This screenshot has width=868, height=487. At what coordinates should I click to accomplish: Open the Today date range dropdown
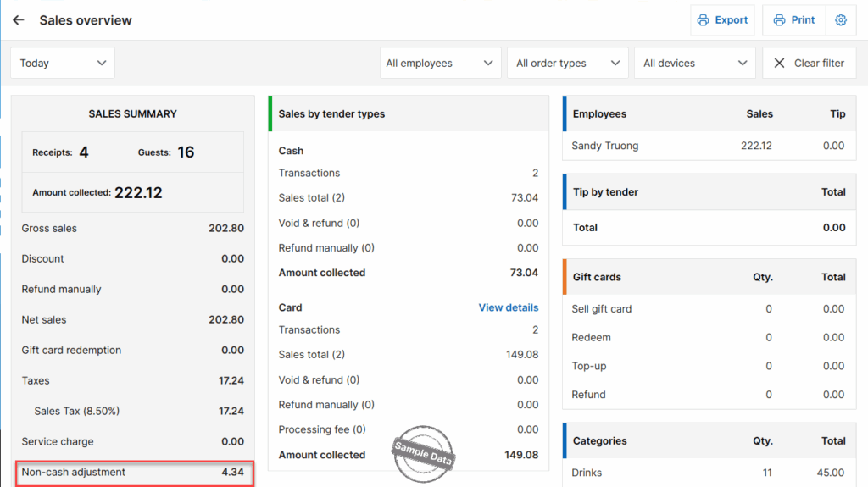(x=63, y=63)
